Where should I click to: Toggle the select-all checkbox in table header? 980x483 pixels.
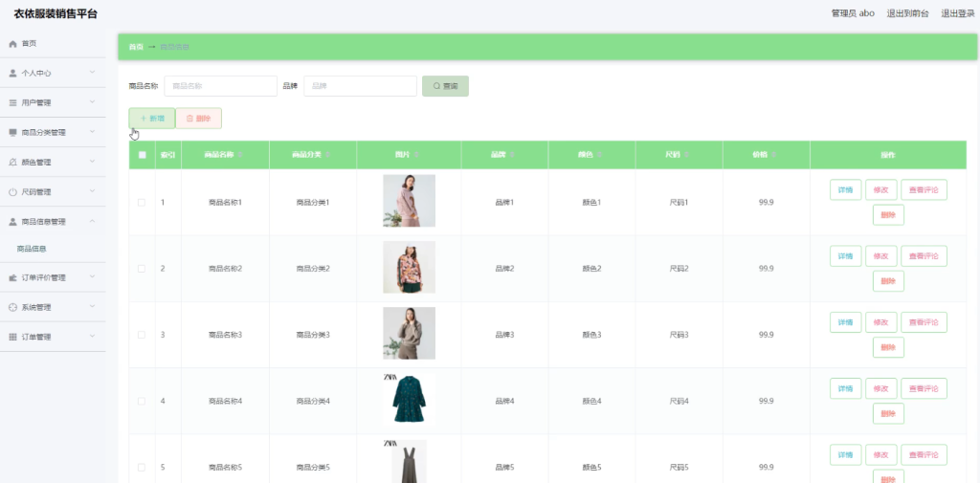[142, 155]
